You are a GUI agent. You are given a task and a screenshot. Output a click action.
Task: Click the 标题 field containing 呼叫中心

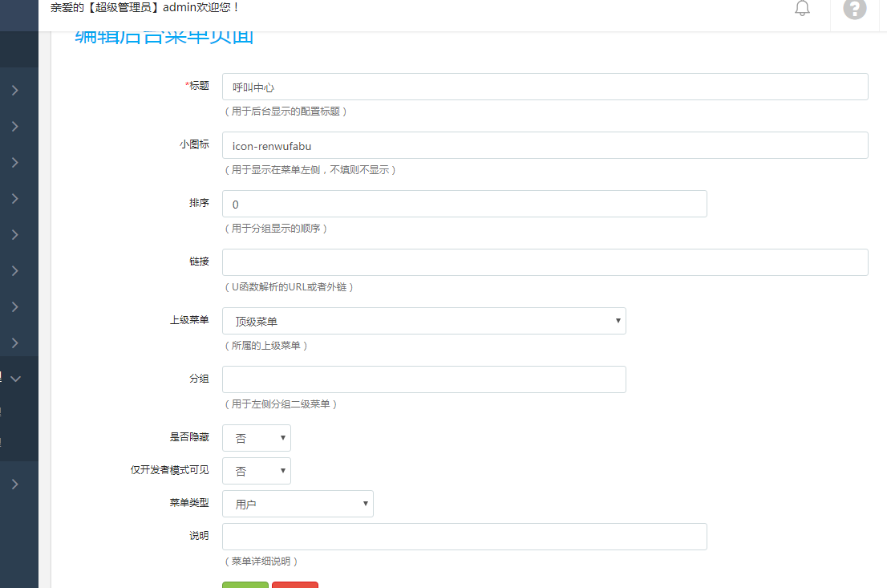click(545, 87)
